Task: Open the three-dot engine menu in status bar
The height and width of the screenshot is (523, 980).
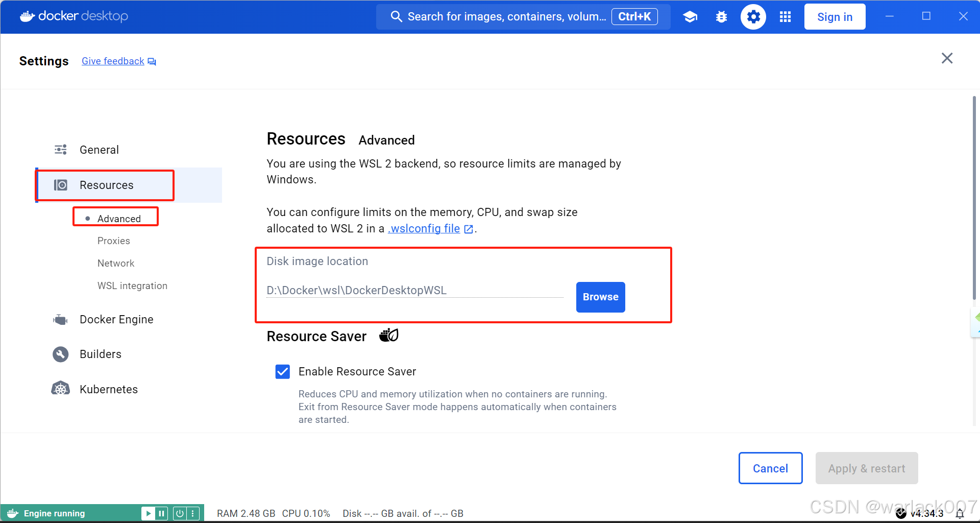Action: (x=192, y=513)
